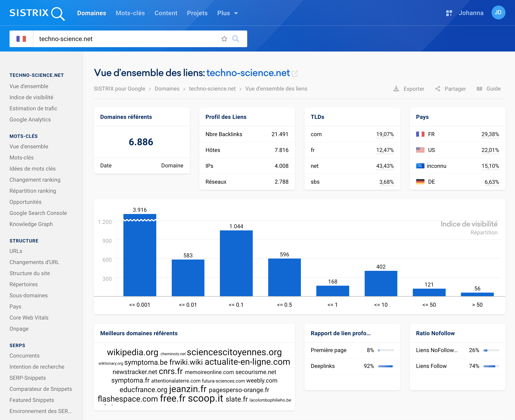The width and height of the screenshot is (515, 420).
Task: Click the French flag country selector
Action: (21, 39)
